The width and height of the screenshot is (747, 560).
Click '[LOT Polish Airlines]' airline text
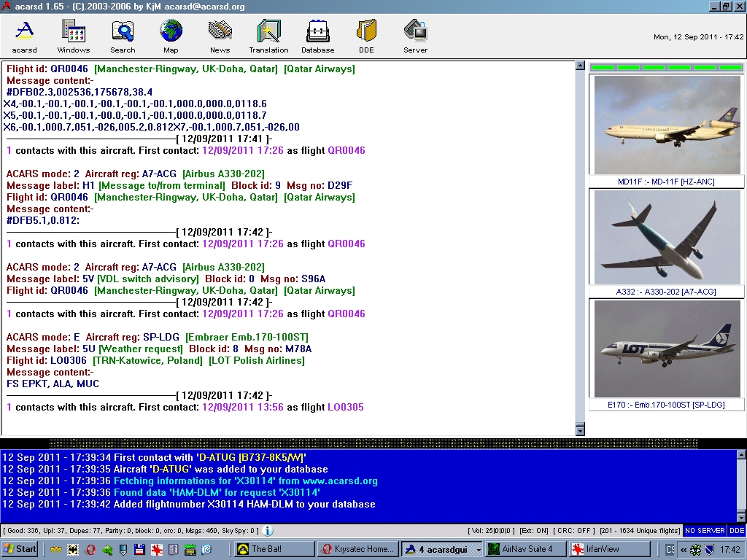(257, 360)
